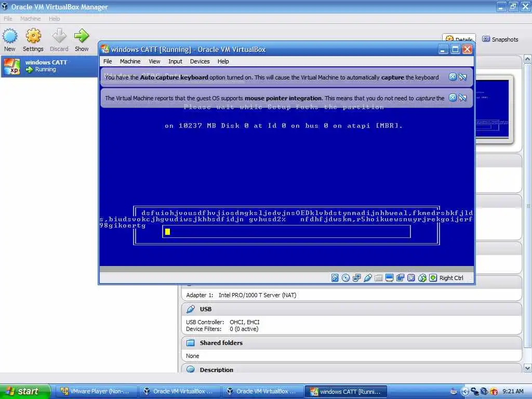The width and height of the screenshot is (532, 399).
Task: Click the display monitor icon in VM status bar
Action: (389, 278)
